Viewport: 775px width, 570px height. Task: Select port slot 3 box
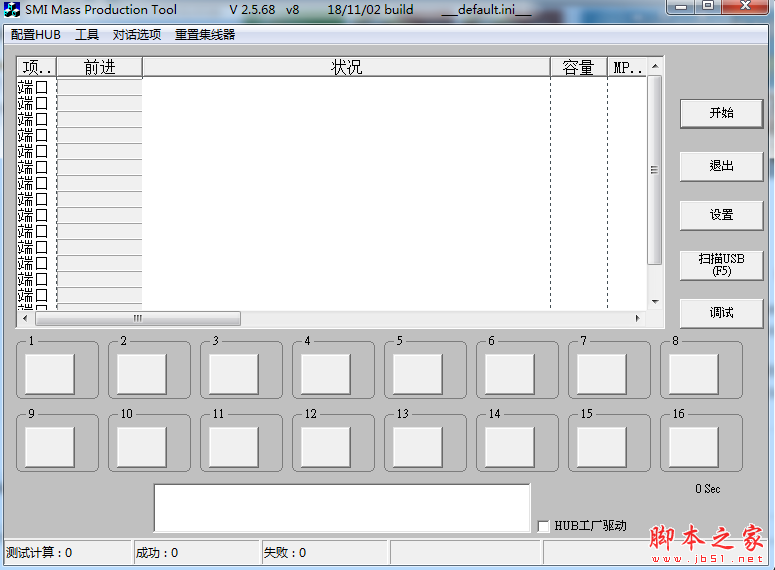pos(233,374)
